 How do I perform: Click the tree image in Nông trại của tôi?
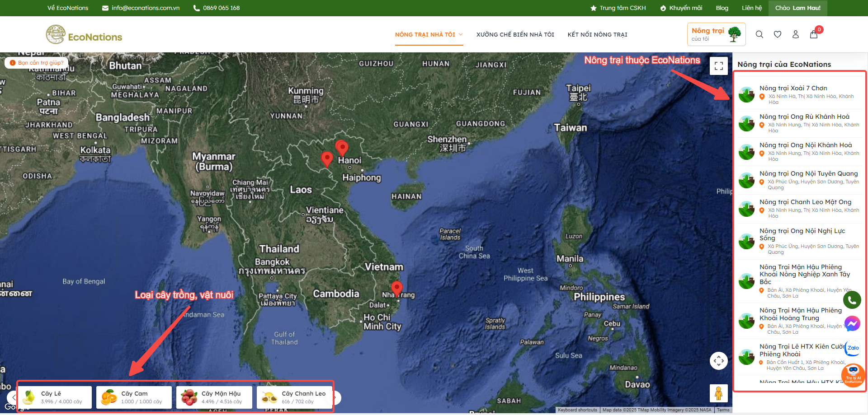735,34
